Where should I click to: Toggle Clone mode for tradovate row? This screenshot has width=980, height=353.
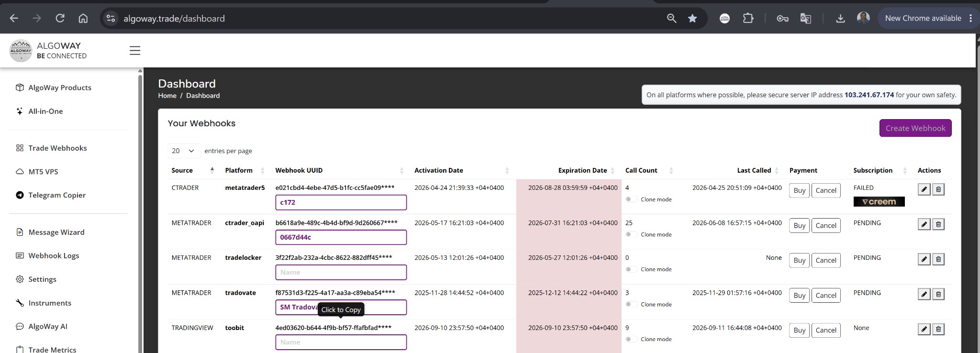point(631,304)
